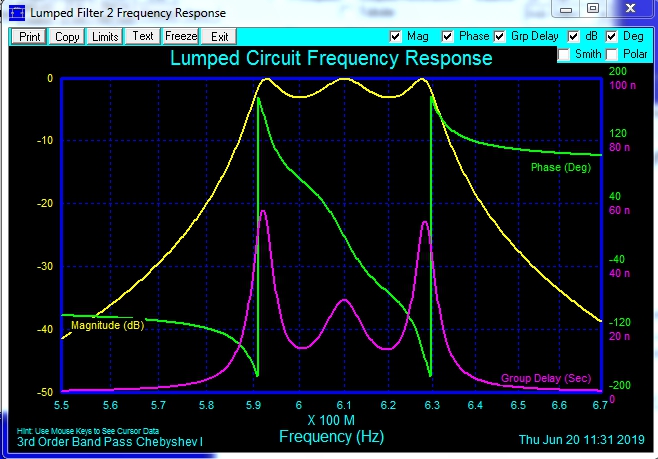
Task: Toggle the dB checkbox
Action: pos(573,37)
